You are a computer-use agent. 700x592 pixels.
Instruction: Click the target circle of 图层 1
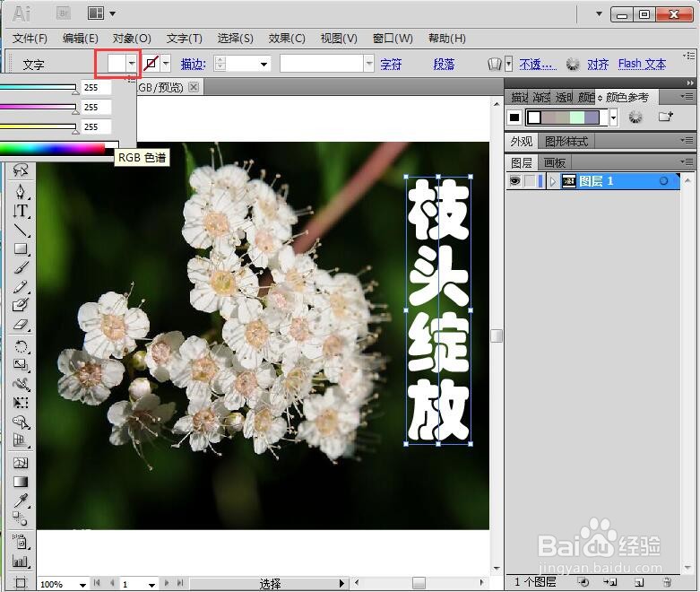coord(663,181)
